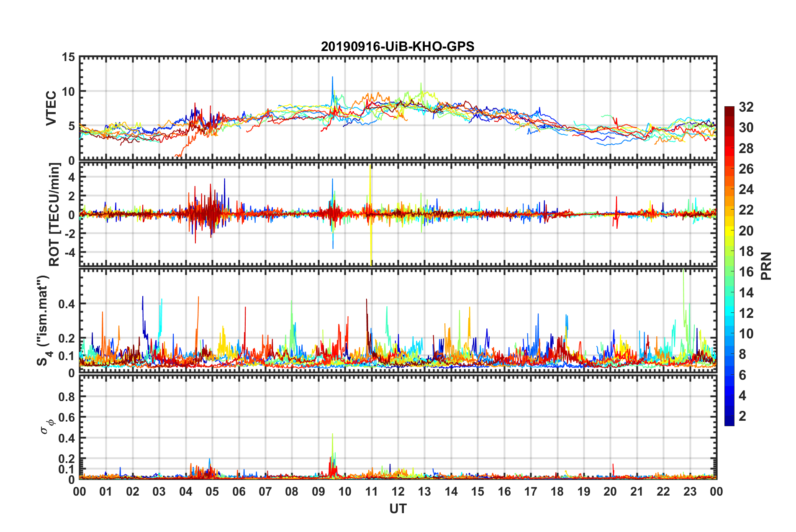Click the ROT axis tick value "4"
The width and height of the screenshot is (796, 532).
coord(72,177)
